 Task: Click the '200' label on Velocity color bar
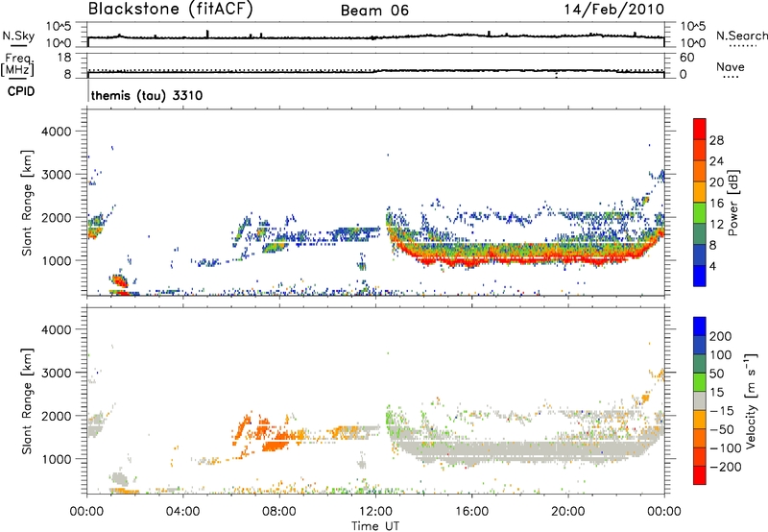721,336
